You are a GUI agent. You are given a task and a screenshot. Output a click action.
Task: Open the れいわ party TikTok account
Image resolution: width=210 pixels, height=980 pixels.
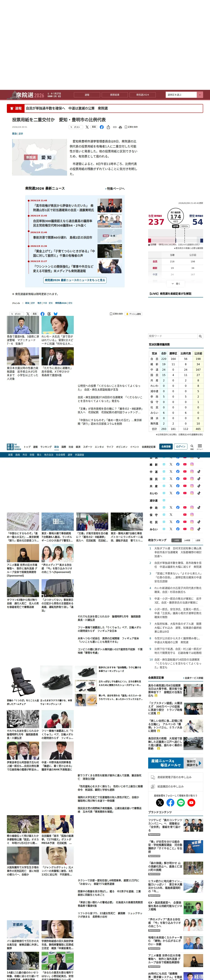(199, 493)
